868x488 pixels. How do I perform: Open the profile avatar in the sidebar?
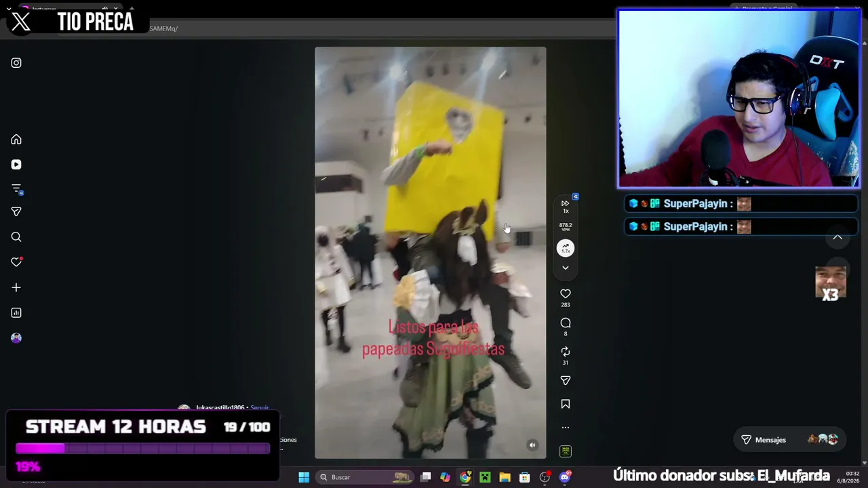pos(16,338)
